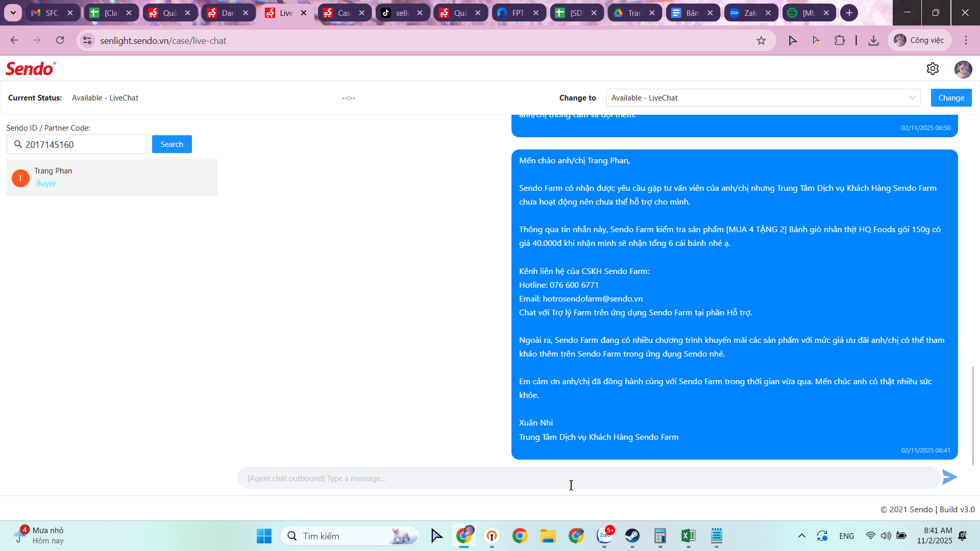The height and width of the screenshot is (551, 980).
Task: Click the Change status button
Action: [951, 98]
